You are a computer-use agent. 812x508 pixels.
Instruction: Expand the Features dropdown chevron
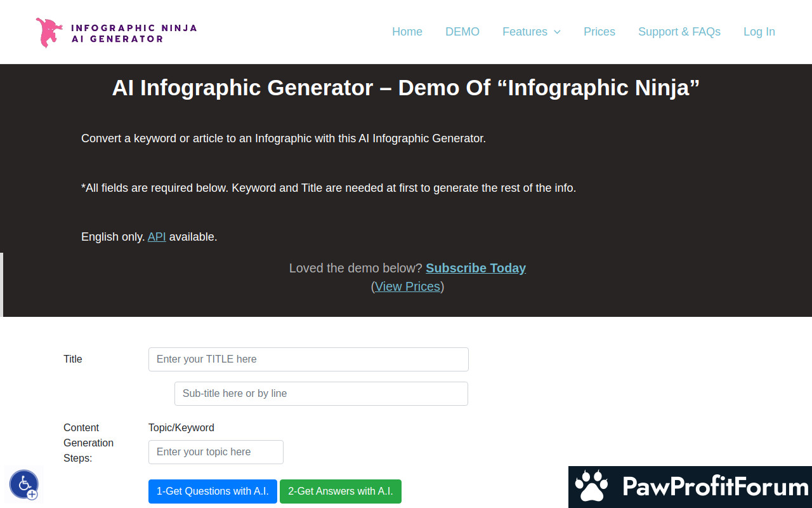pos(557,32)
